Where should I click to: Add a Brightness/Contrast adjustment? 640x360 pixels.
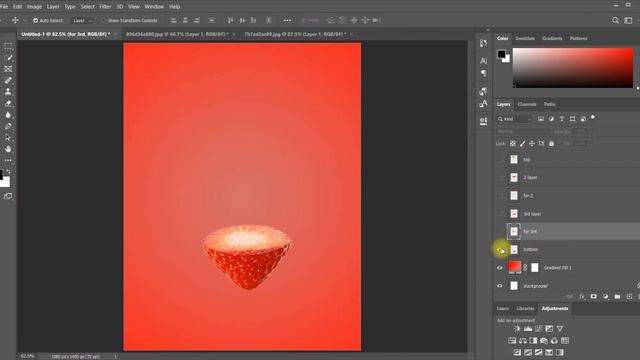click(517, 329)
